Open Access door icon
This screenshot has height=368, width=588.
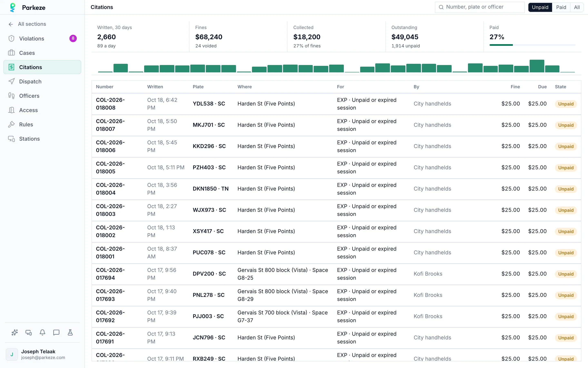(11, 110)
